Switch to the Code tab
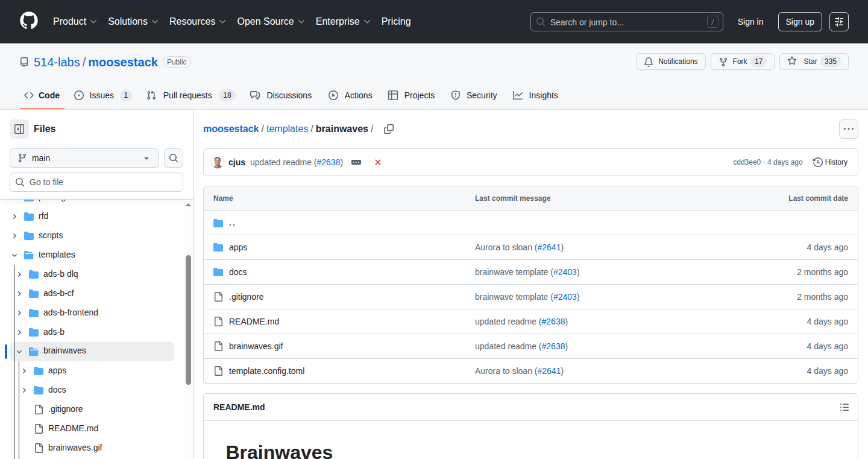Viewport: 868px width, 459px height. point(42,95)
